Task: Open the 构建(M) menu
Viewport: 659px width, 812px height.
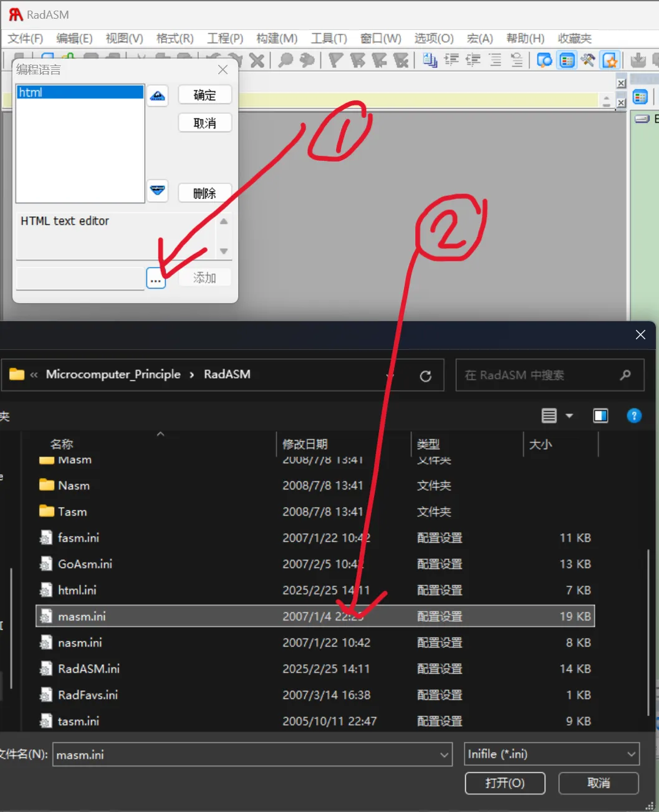Action: point(277,38)
